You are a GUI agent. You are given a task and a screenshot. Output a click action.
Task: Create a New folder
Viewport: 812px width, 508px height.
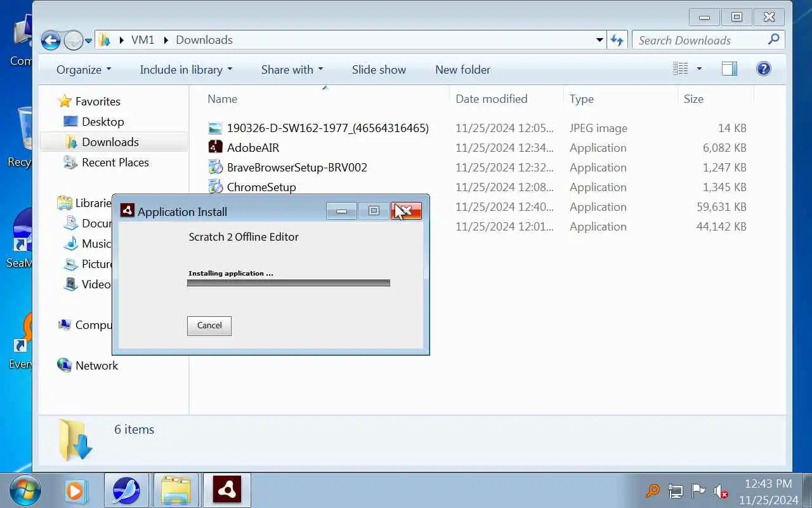pos(462,70)
